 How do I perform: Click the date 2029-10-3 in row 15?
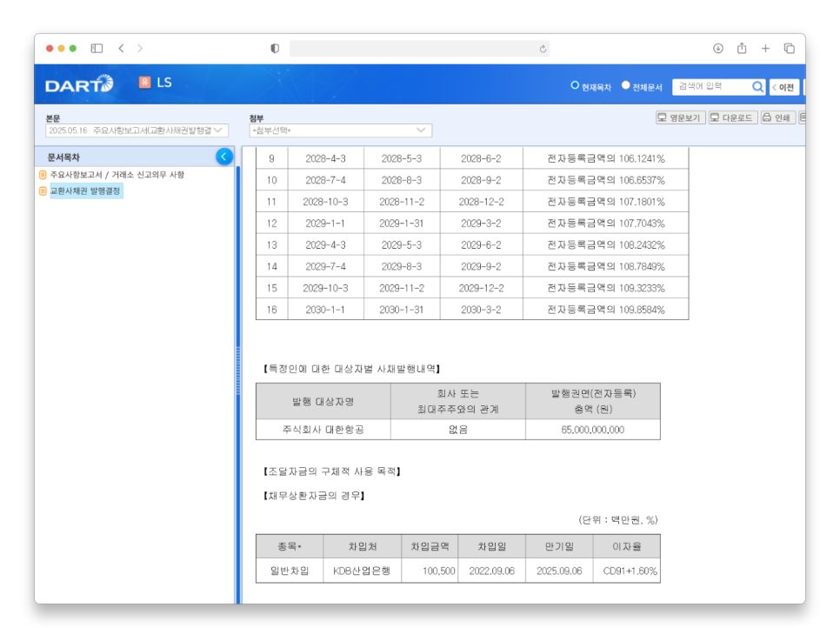(x=326, y=288)
